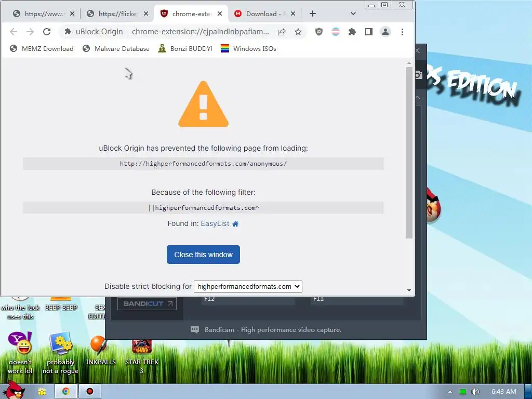Click the 6:43 AM taskbar clock
This screenshot has height=399, width=532.
coord(504,392)
